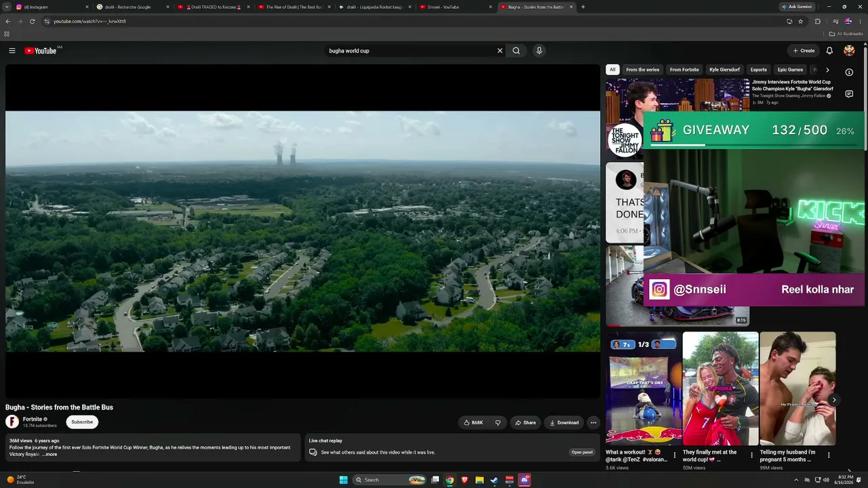This screenshot has width=868, height=488.
Task: Select the 'Esports' filter chip
Action: tap(759, 70)
